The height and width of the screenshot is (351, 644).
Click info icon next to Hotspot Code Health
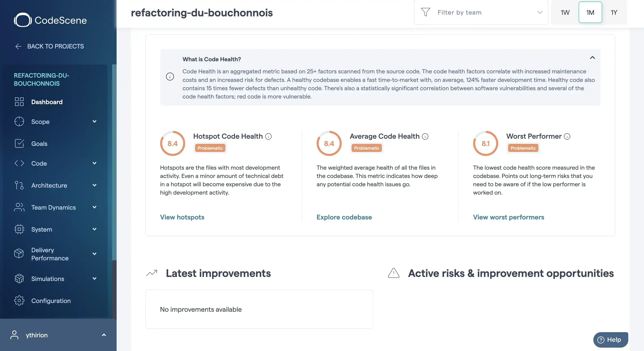pyautogui.click(x=268, y=136)
